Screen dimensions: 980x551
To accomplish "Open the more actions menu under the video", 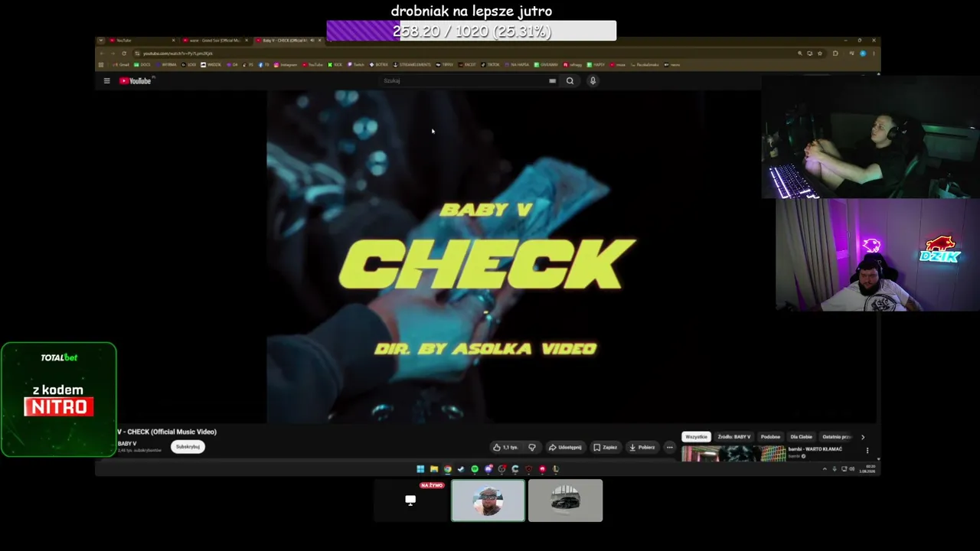I will coord(669,447).
